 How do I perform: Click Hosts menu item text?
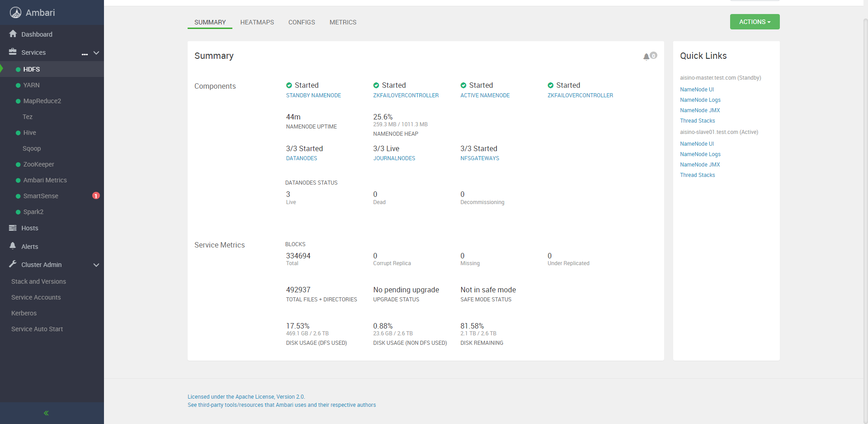tap(30, 228)
